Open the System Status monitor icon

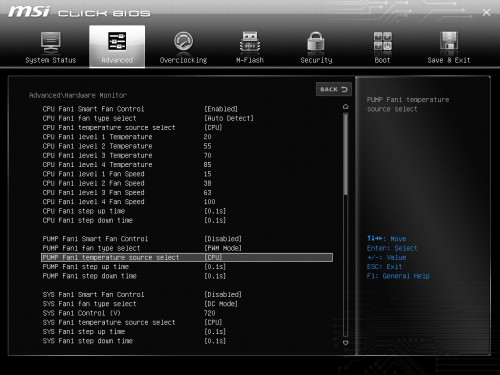point(51,43)
